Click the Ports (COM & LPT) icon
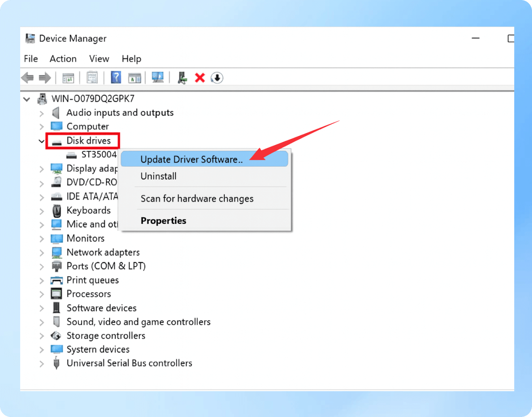The width and height of the screenshot is (532, 417). [57, 266]
